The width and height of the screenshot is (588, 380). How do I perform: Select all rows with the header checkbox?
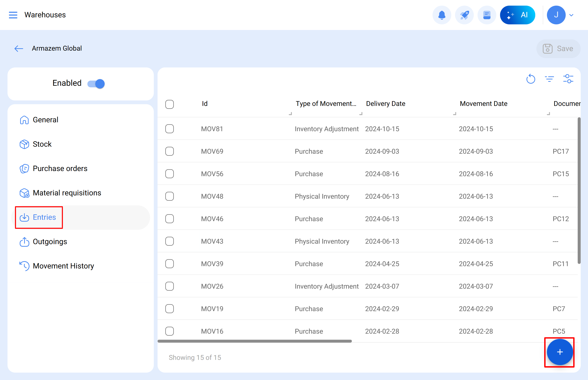(170, 105)
